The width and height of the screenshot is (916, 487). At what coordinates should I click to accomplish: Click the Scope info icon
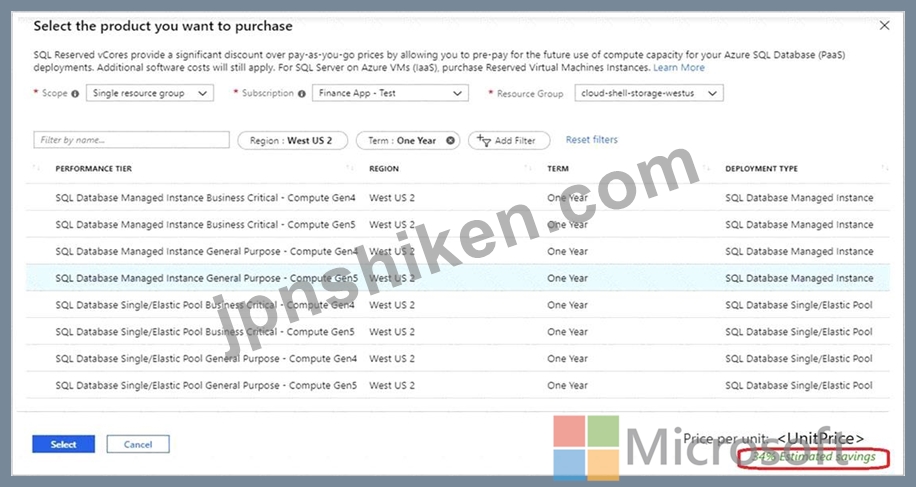click(75, 93)
